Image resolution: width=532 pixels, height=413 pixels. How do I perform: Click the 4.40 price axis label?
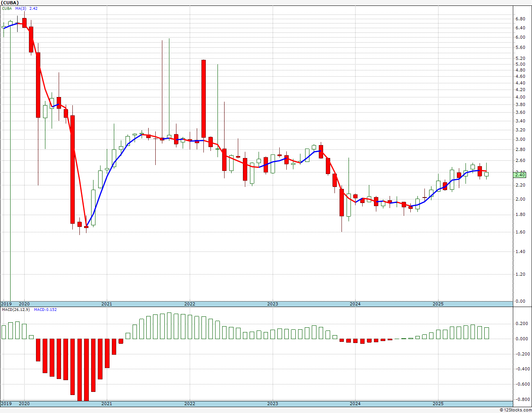click(520, 83)
